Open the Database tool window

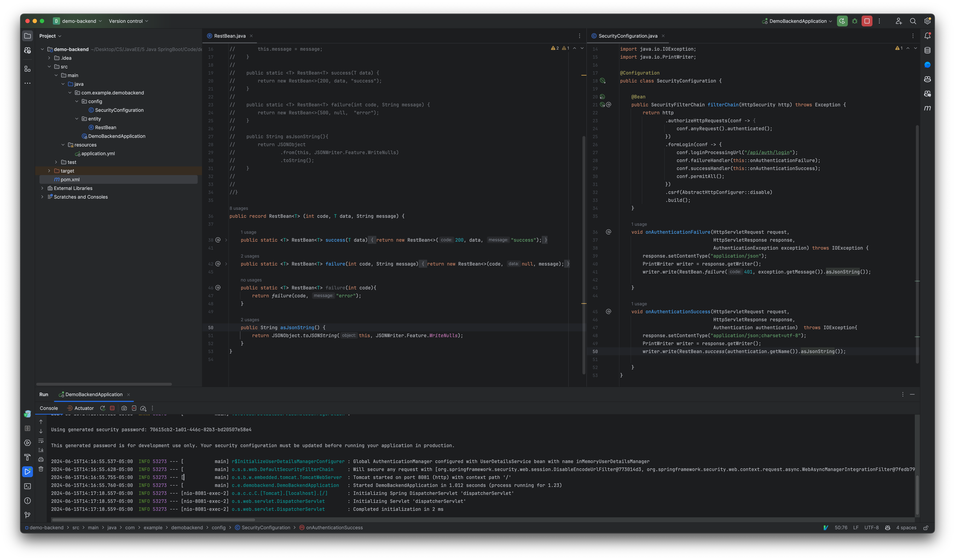coord(927,50)
